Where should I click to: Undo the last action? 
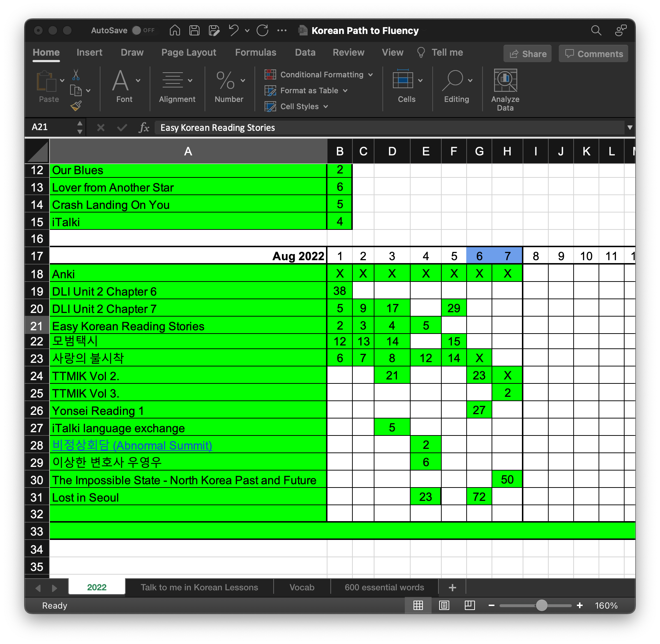[233, 30]
